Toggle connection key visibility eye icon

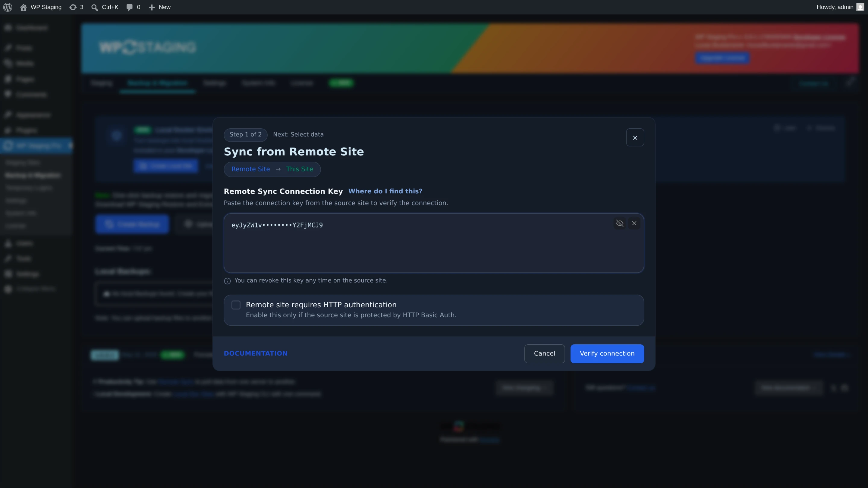620,223
